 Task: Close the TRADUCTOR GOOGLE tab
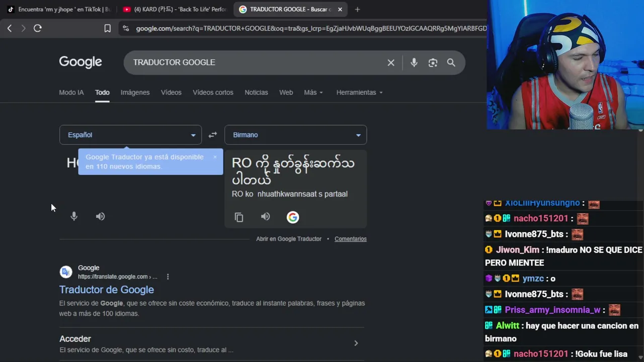[x=340, y=10]
